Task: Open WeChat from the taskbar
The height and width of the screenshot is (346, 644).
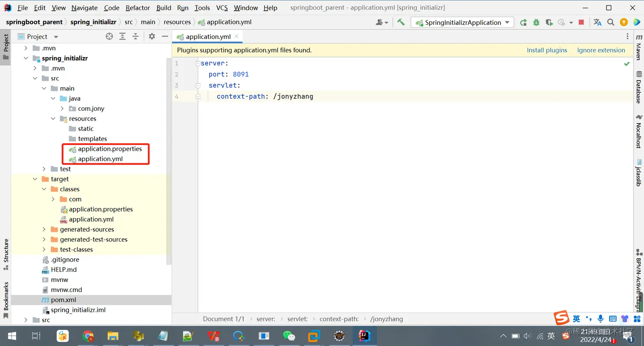Action: pos(289,336)
